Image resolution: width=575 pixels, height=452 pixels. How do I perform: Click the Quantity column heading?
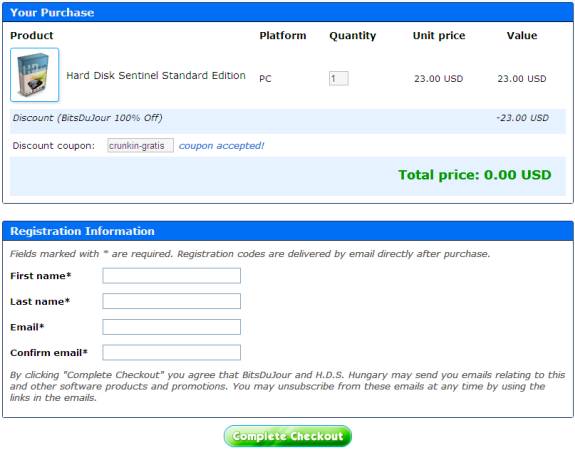[x=352, y=36]
